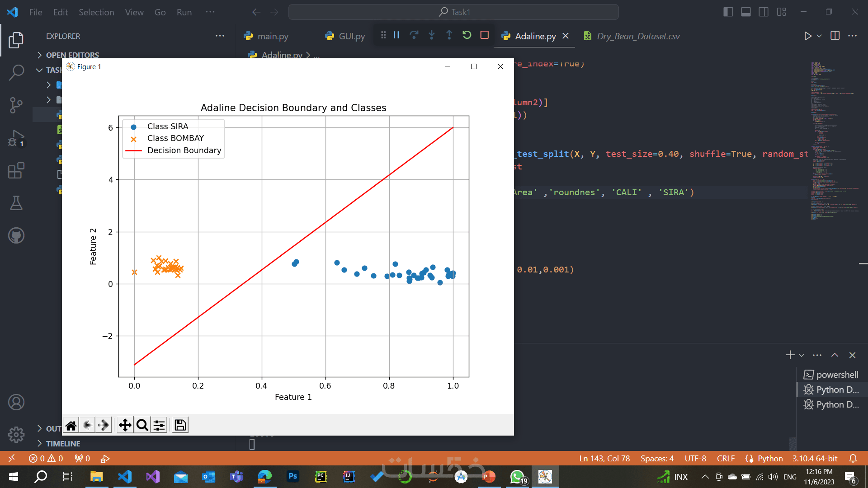Expand the TIMELINE section

click(x=63, y=444)
